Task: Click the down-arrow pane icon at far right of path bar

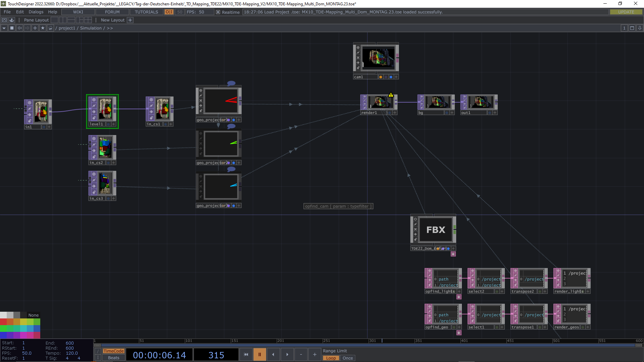Action: 640,28
